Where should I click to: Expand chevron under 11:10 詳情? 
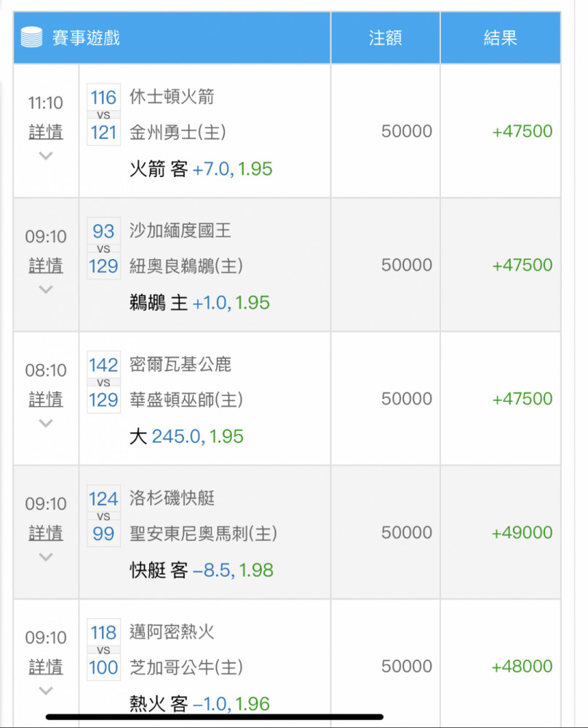pyautogui.click(x=45, y=156)
